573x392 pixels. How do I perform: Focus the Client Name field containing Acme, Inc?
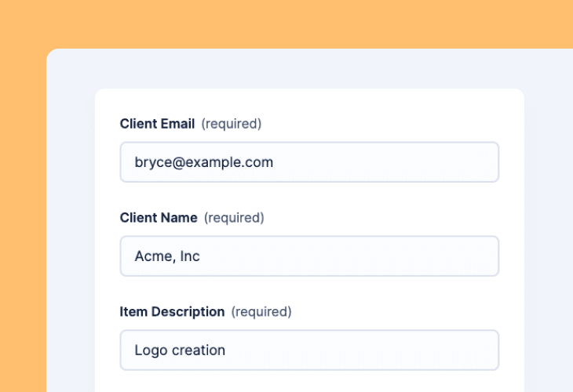[x=309, y=256]
